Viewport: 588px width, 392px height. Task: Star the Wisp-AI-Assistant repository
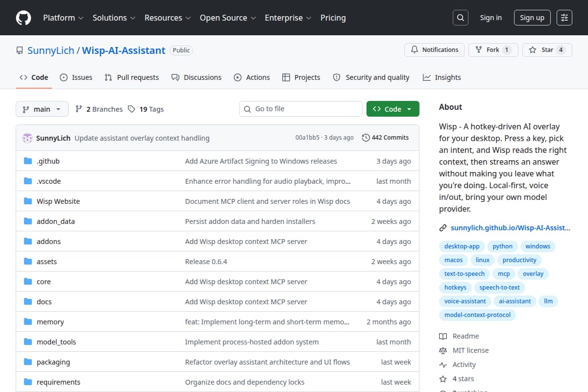click(x=547, y=50)
